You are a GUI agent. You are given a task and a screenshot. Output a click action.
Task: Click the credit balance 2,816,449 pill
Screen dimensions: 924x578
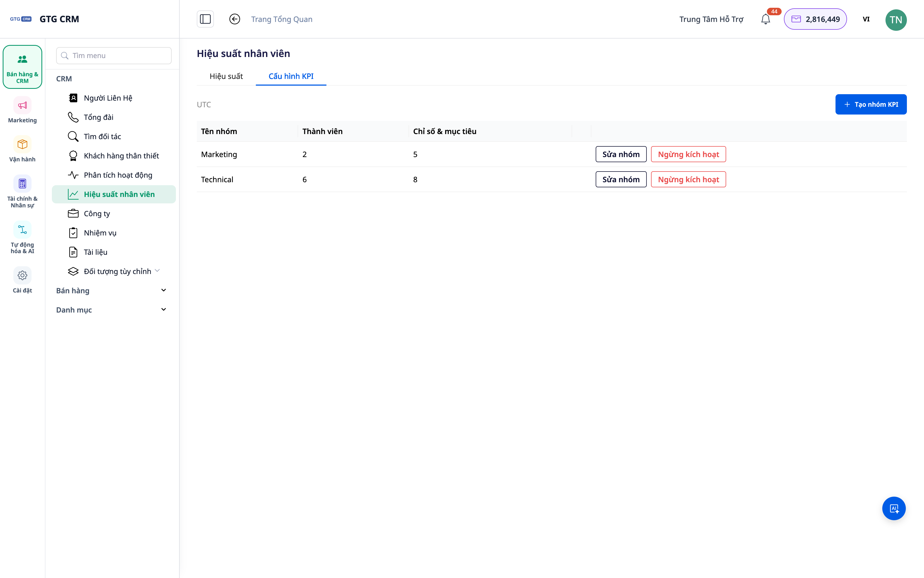(815, 19)
